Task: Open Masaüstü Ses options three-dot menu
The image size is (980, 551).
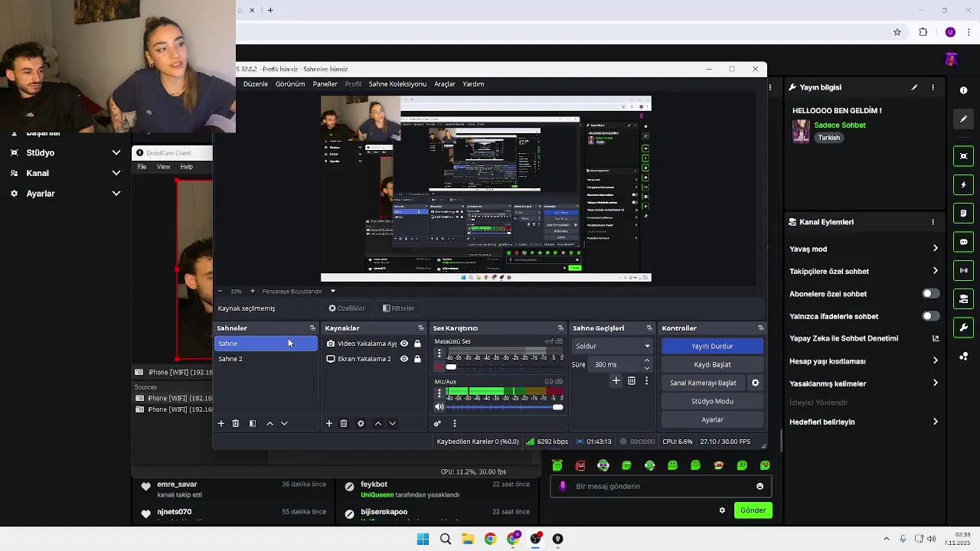Action: click(439, 353)
